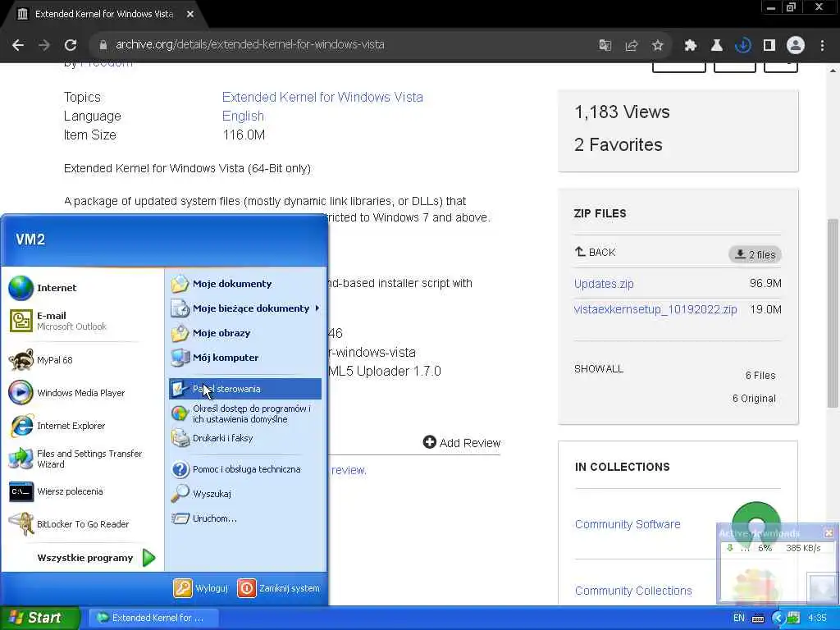This screenshot has width=840, height=630.
Task: Expand Wszystkie programy list
Action: tap(95, 558)
